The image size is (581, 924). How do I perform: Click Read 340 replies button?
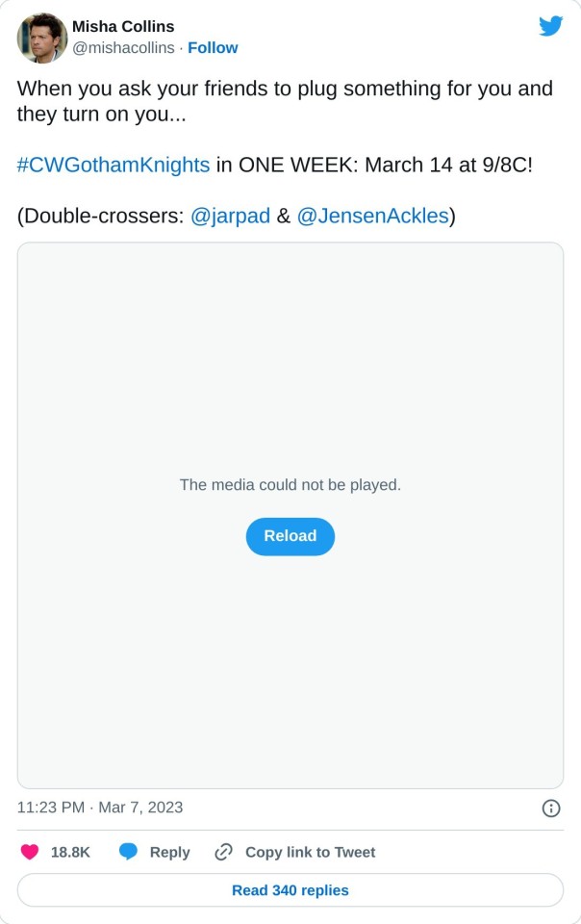pos(290,890)
